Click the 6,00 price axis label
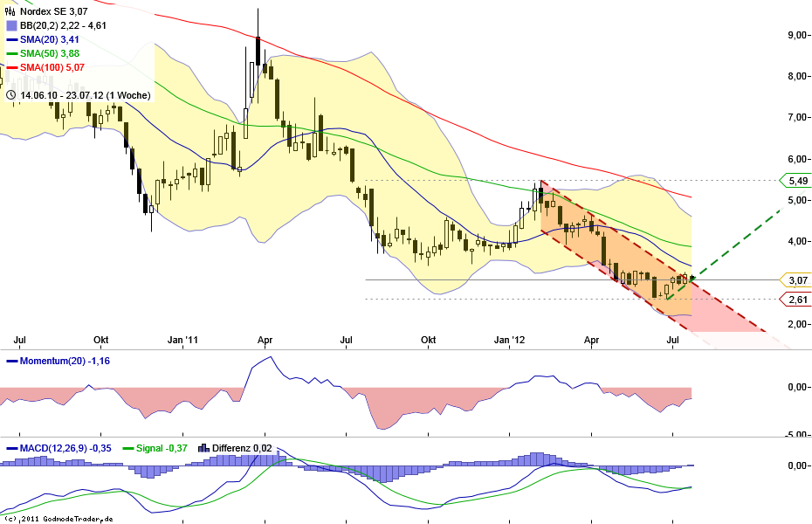The width and height of the screenshot is (812, 524). [x=796, y=159]
